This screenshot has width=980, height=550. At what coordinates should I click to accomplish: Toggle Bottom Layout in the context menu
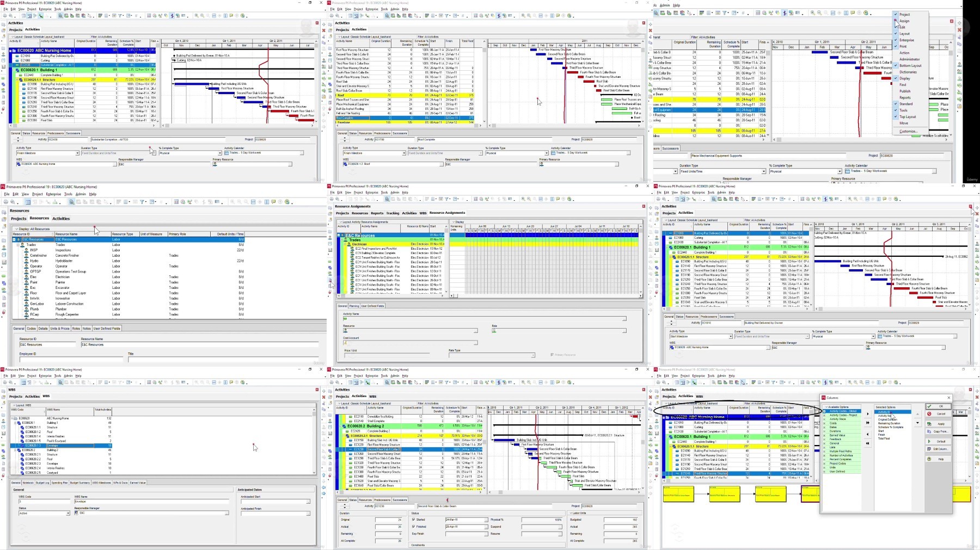click(x=909, y=65)
